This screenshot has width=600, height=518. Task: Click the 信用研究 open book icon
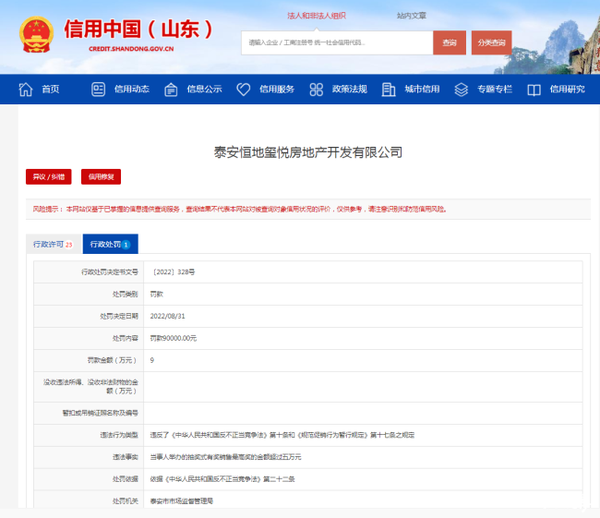[x=534, y=90]
